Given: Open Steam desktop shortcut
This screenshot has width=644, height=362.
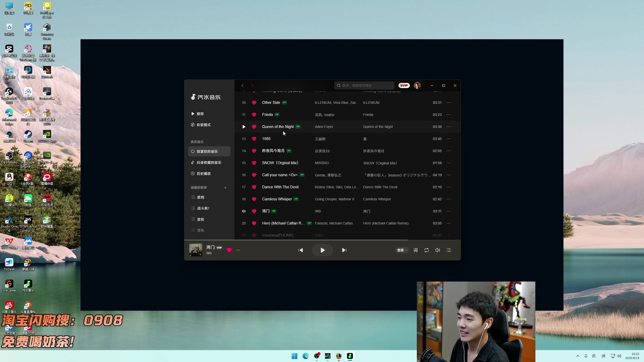Looking at the screenshot, I should (x=28, y=136).
